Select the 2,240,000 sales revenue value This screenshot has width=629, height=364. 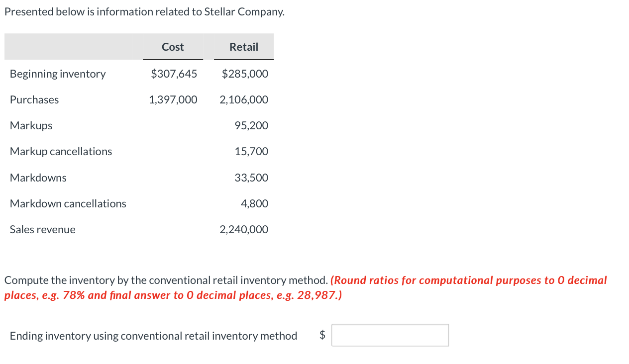click(x=244, y=229)
